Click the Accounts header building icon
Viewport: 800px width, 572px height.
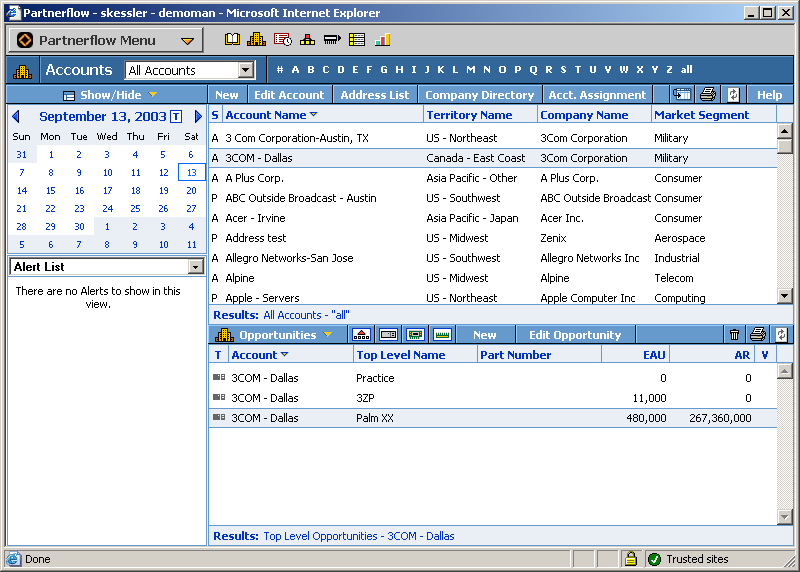[22, 70]
